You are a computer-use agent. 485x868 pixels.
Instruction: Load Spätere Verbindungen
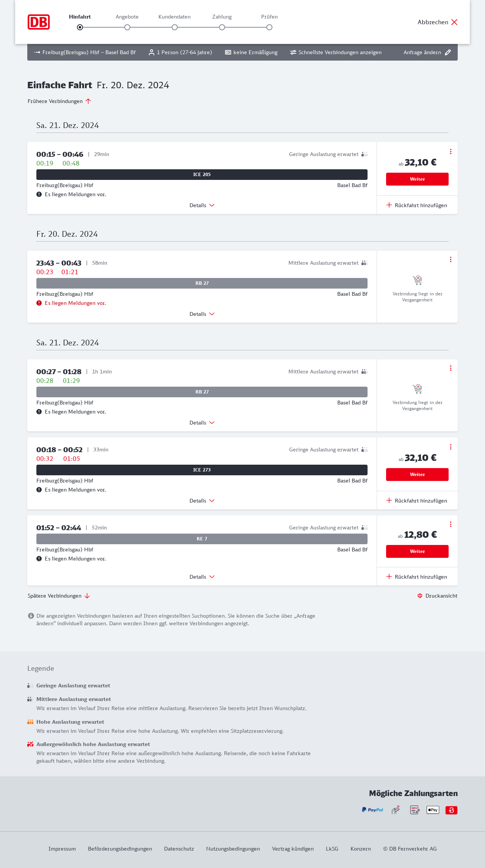point(59,596)
